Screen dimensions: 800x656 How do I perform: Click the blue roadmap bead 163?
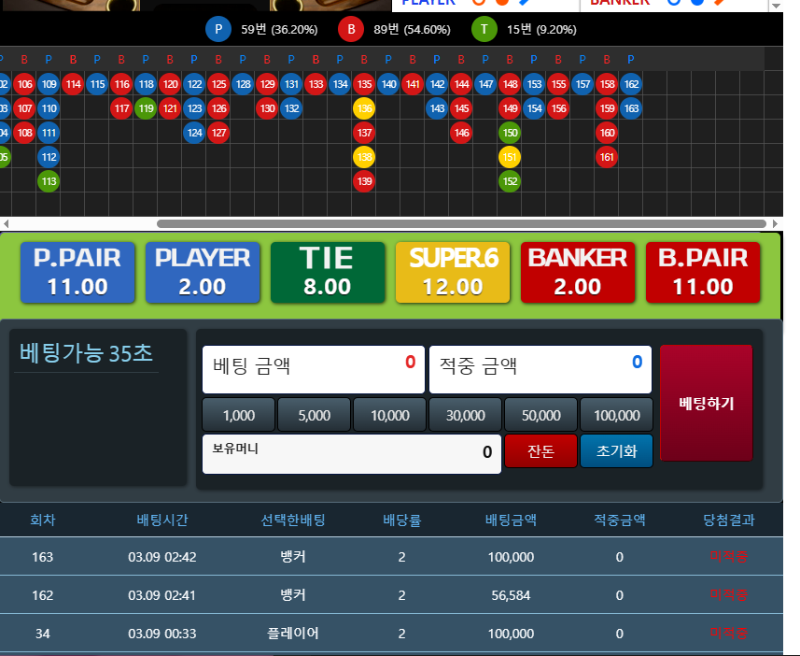click(631, 108)
